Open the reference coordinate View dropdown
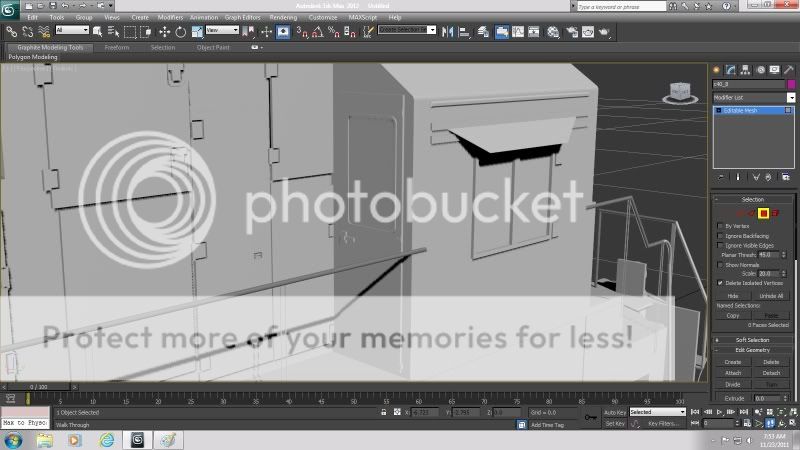This screenshot has width=800, height=450. pyautogui.click(x=222, y=30)
